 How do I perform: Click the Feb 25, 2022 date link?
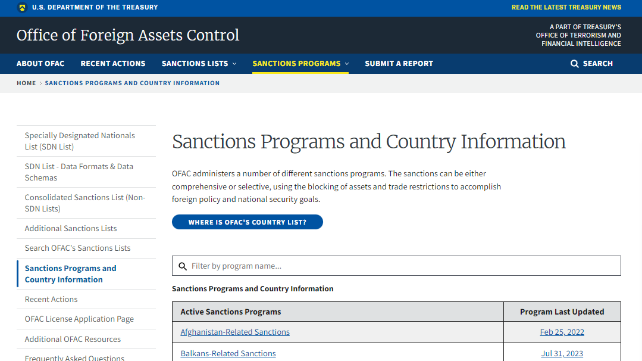(x=562, y=332)
